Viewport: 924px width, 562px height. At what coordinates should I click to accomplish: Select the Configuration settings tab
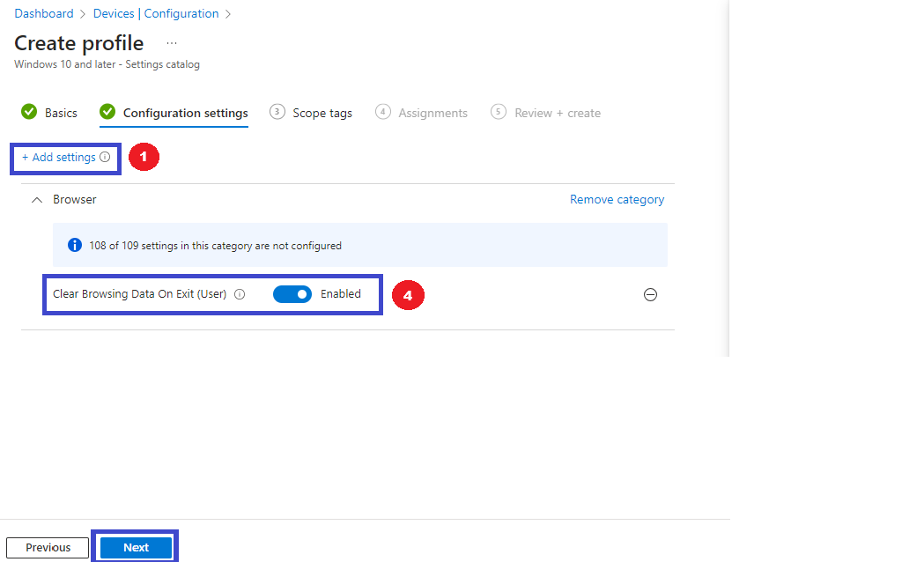click(x=186, y=113)
